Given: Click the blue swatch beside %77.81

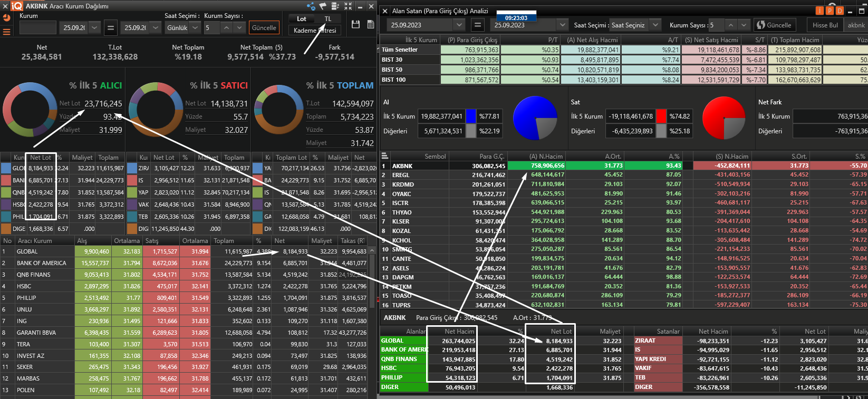Looking at the screenshot, I should (471, 116).
